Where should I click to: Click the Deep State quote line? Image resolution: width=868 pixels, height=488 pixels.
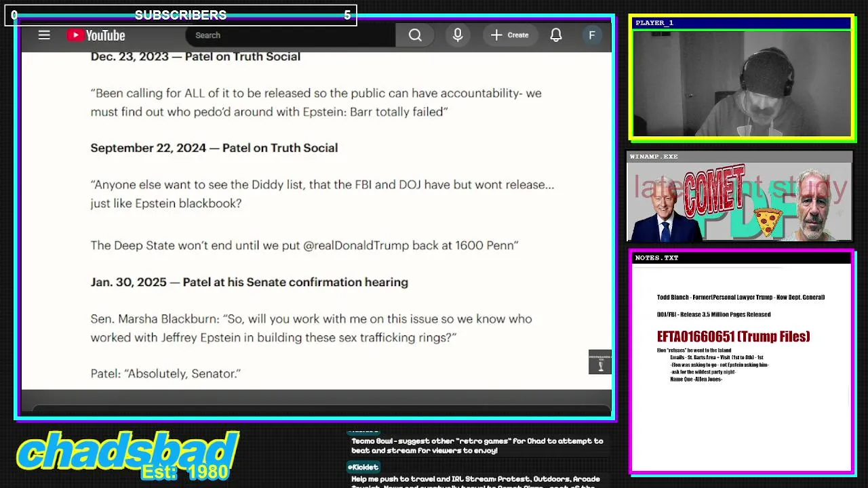coord(304,245)
